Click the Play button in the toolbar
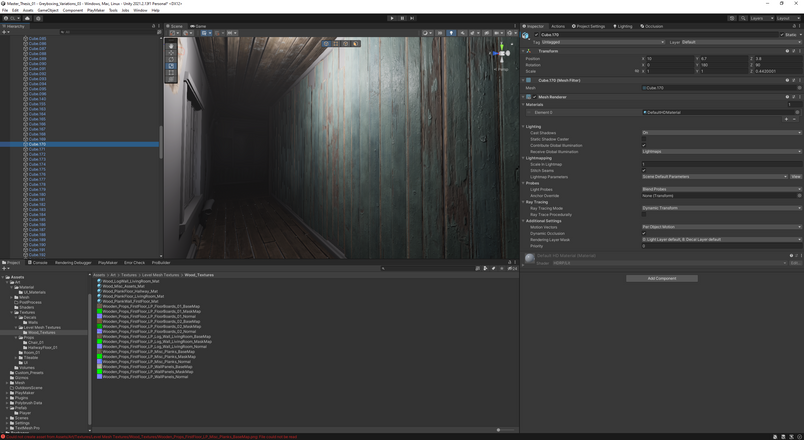804x440 pixels. [x=392, y=18]
